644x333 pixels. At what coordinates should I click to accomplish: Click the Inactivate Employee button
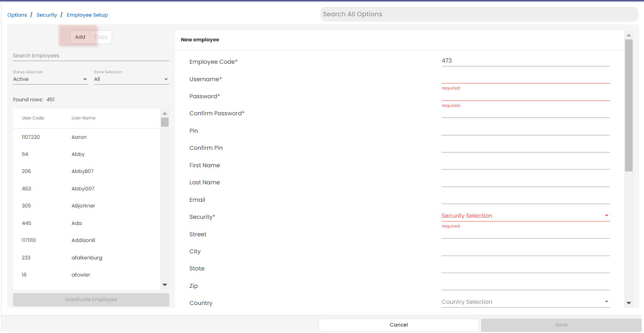click(91, 300)
